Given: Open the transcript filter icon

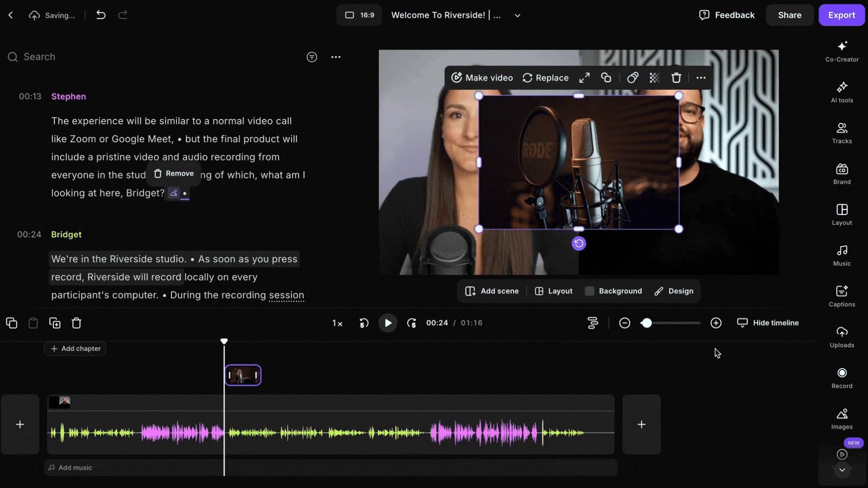Looking at the screenshot, I should click(x=311, y=57).
